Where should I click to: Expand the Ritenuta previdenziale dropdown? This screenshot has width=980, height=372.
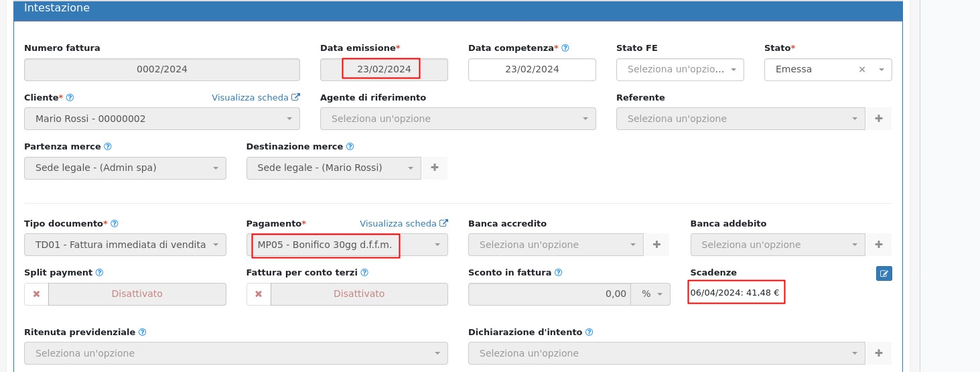pos(236,353)
